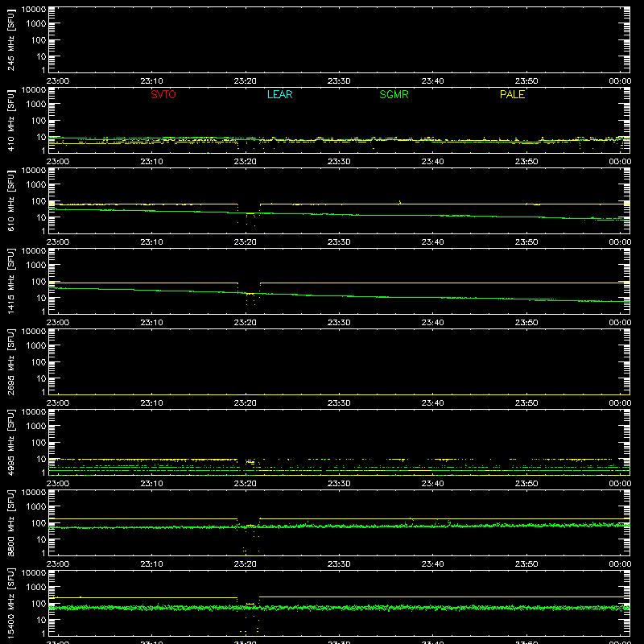
Task: Click the 100 tick label of 610 MHz panel
Action: tap(38, 201)
